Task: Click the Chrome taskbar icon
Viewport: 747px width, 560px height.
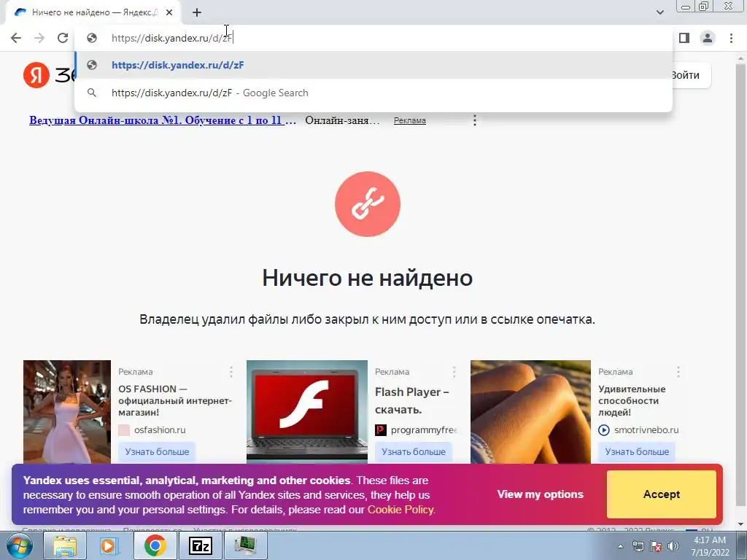Action: [x=155, y=545]
